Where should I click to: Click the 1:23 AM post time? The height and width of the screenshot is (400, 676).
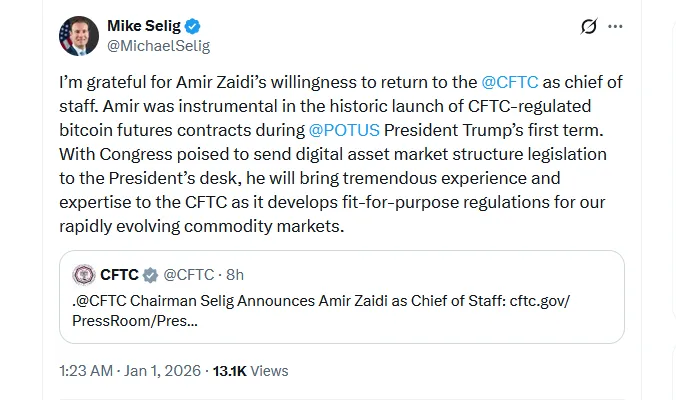85,371
